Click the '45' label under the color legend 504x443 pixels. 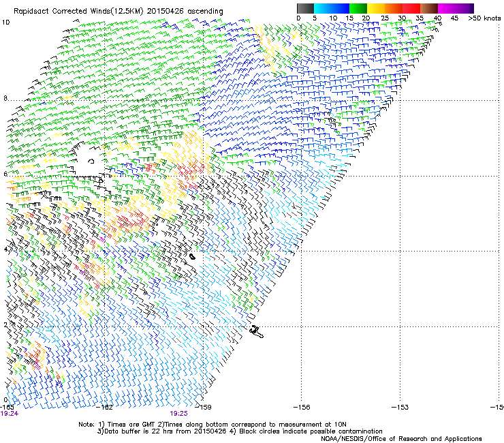point(454,18)
